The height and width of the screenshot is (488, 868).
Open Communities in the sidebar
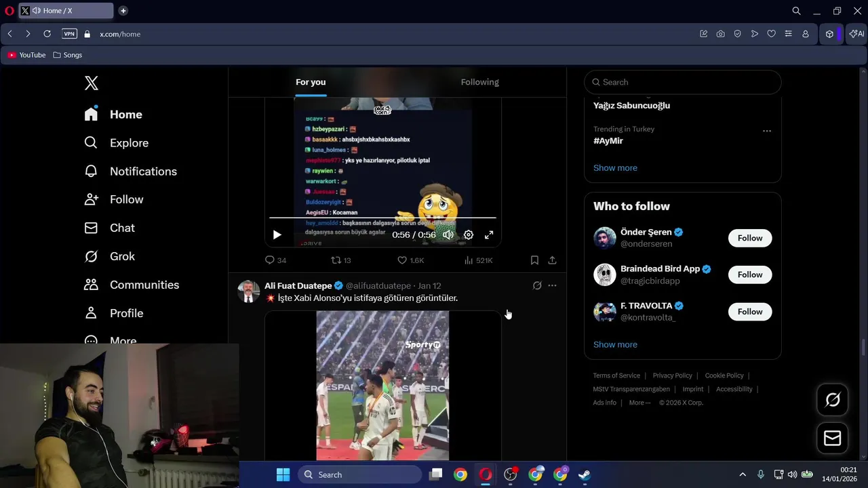coord(132,285)
